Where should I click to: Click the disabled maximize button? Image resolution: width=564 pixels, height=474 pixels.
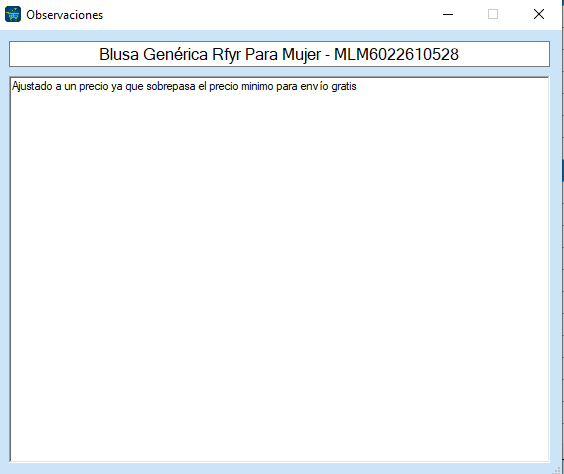(x=493, y=14)
